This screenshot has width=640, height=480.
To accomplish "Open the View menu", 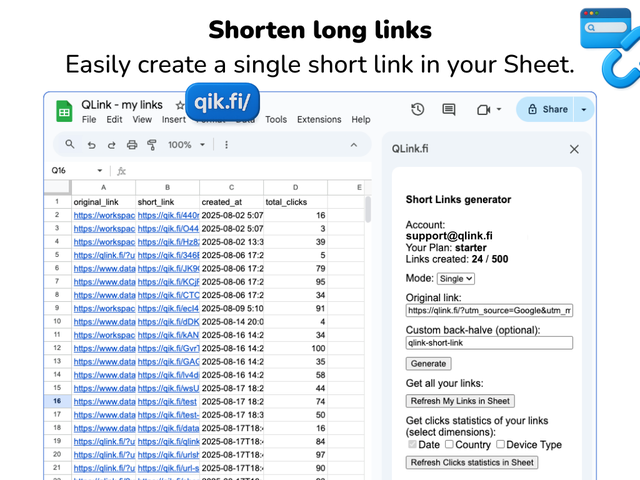I will point(142,120).
